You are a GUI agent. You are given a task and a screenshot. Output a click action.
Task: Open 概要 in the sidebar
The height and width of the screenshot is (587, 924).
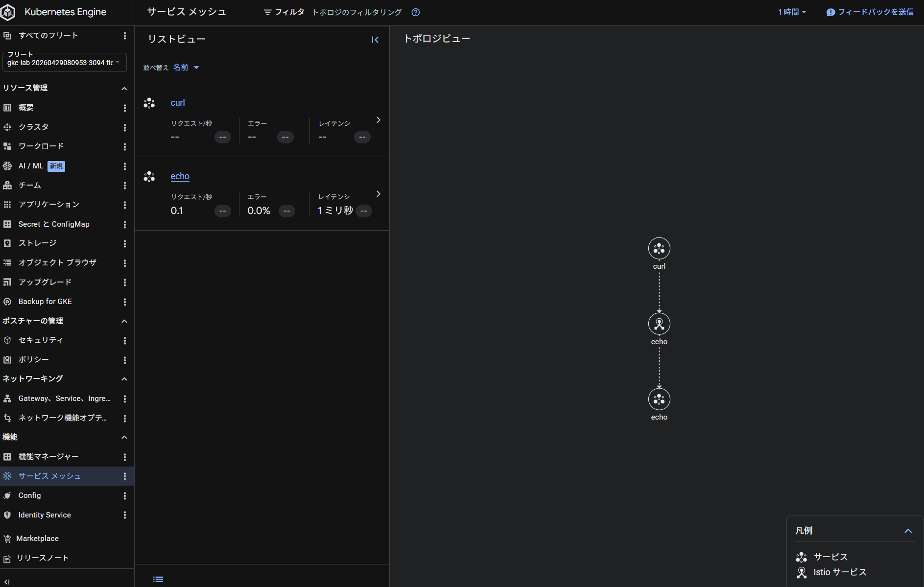click(x=26, y=108)
